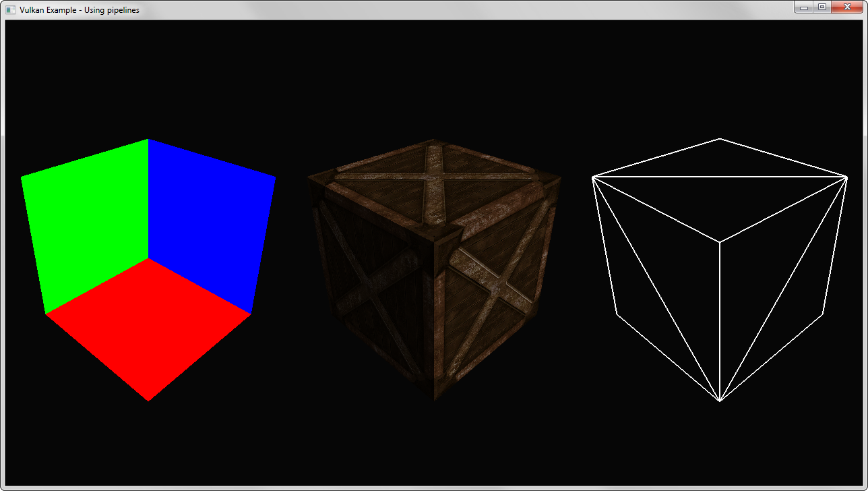Click the center vertex of the wireframe cube
Viewport: 868px width, 491px height.
[x=720, y=242]
